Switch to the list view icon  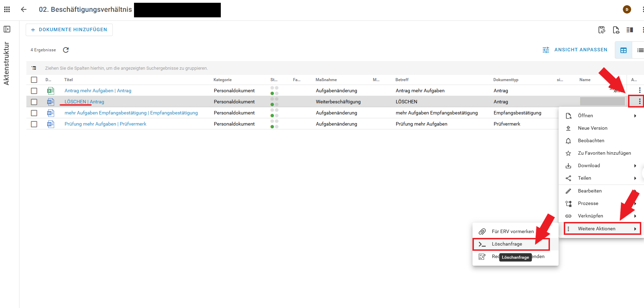click(640, 50)
